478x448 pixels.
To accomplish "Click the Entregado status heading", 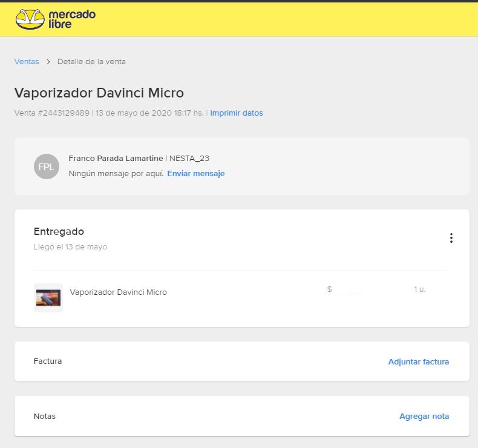I will (59, 231).
